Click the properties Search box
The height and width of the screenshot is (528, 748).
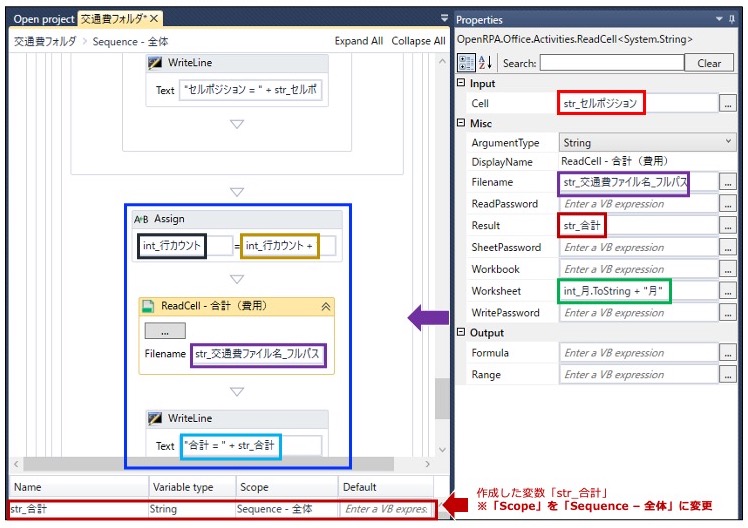pos(612,62)
